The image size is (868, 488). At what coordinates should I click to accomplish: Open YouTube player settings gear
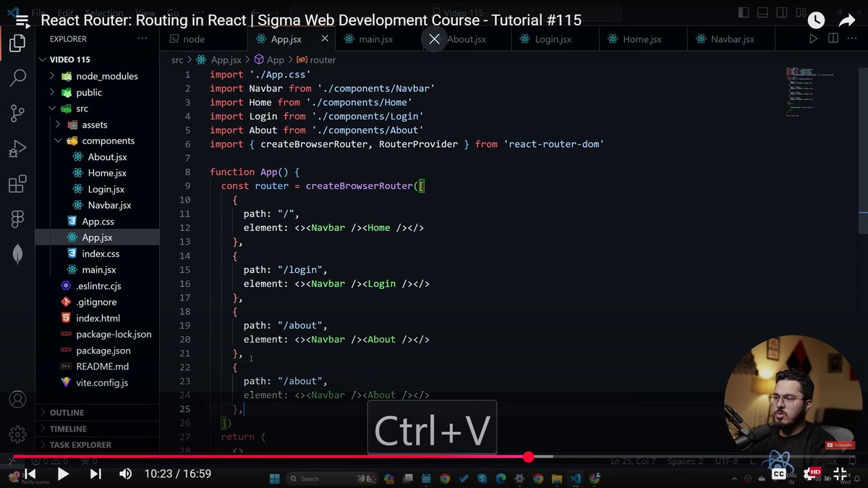click(x=812, y=474)
